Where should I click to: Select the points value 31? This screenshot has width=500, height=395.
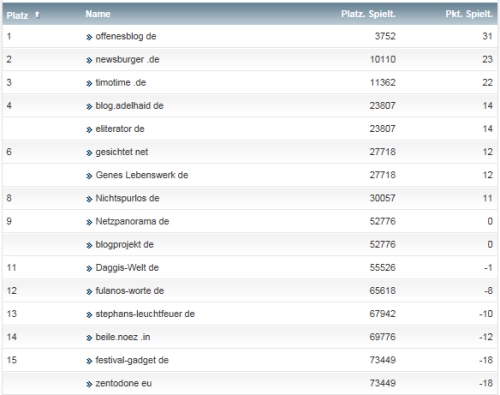click(487, 36)
